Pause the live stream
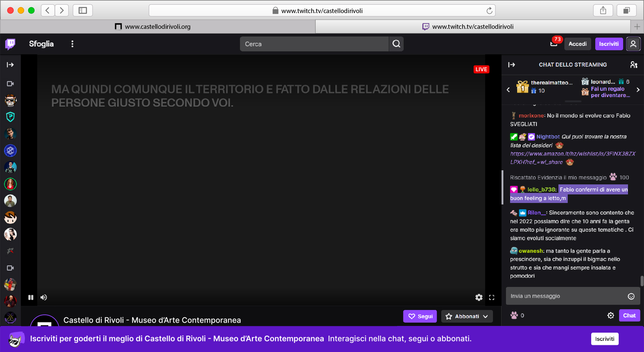 pos(31,297)
